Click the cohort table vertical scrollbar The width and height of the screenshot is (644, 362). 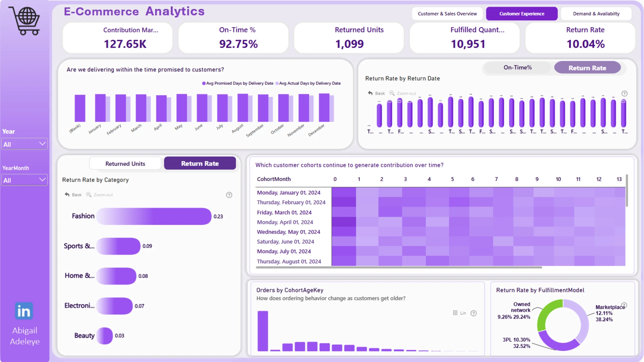[627, 190]
